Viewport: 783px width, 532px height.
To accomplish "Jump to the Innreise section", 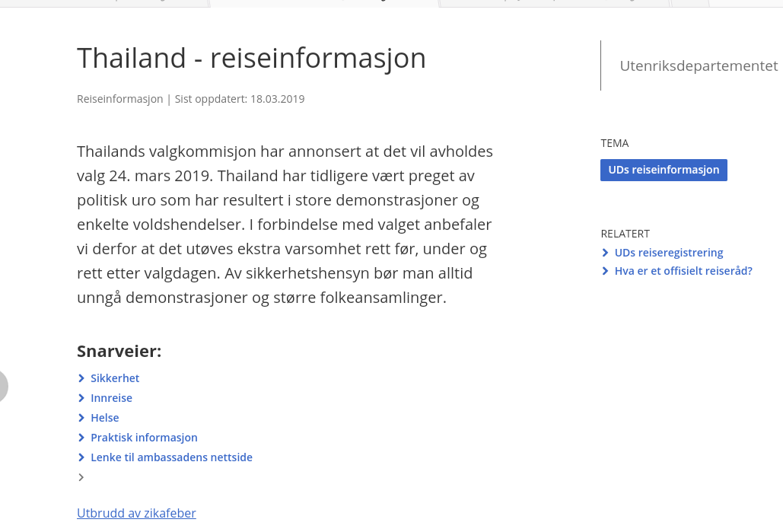I will [x=111, y=398].
